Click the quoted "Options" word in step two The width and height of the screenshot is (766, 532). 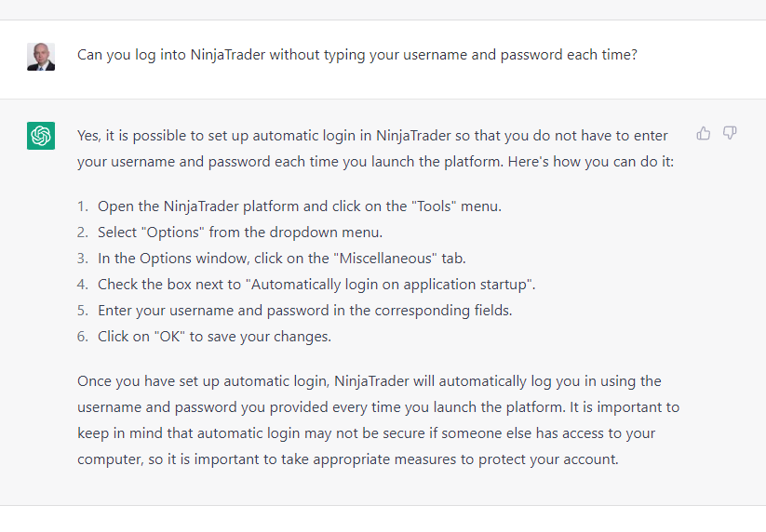[170, 233]
